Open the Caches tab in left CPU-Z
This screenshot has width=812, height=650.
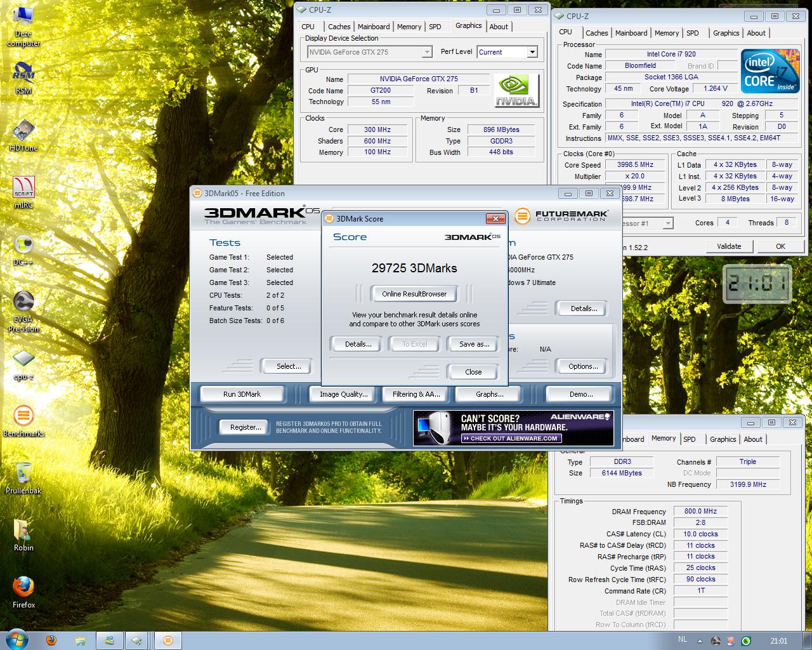click(339, 27)
